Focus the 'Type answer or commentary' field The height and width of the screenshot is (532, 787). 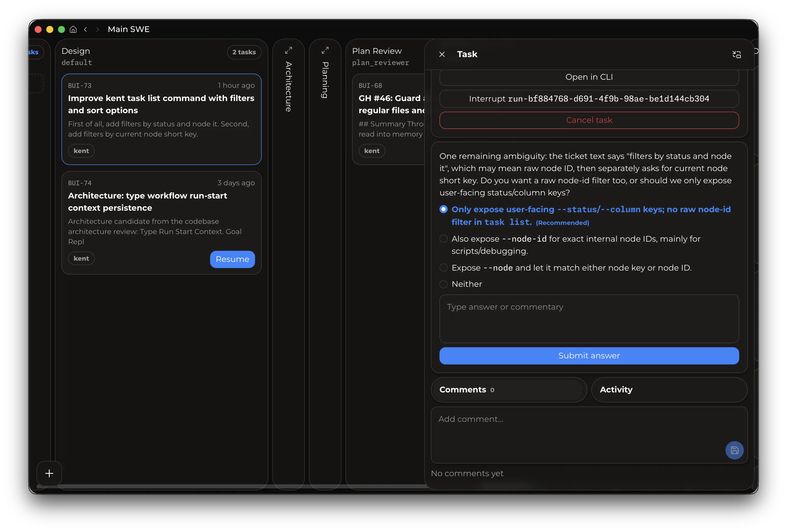pyautogui.click(x=589, y=319)
